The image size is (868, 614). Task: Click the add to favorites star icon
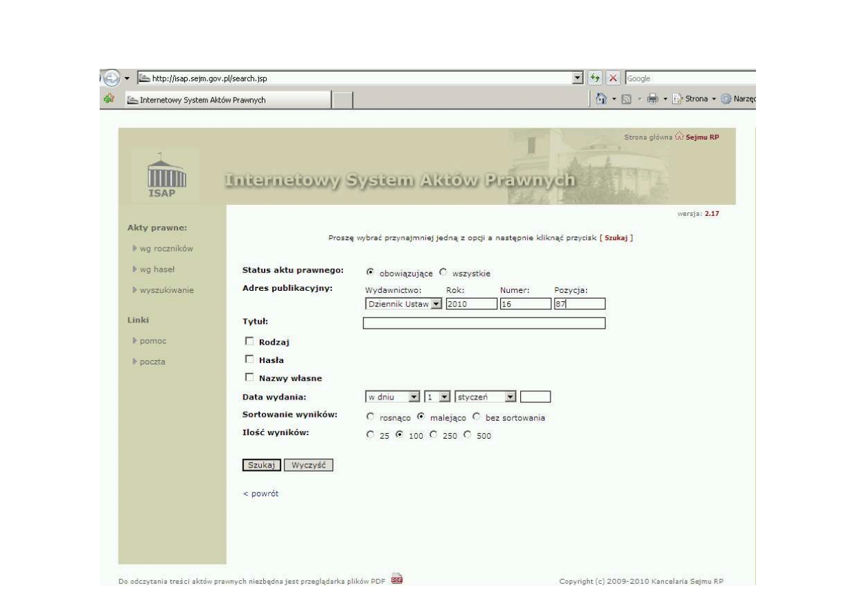pos(107,100)
